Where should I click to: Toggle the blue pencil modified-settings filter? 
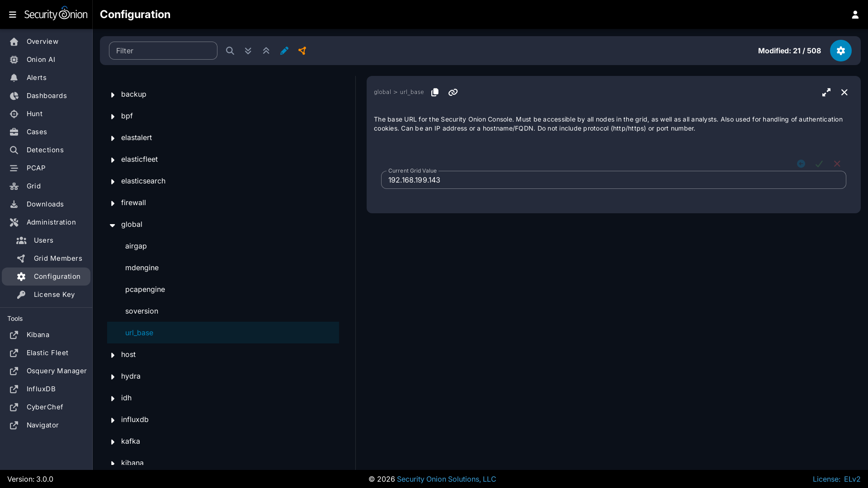click(284, 51)
